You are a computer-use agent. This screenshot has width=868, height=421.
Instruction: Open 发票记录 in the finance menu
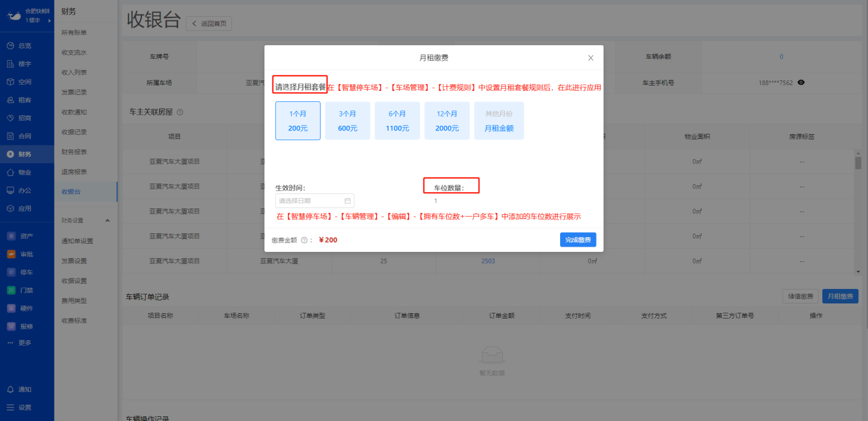point(74,92)
